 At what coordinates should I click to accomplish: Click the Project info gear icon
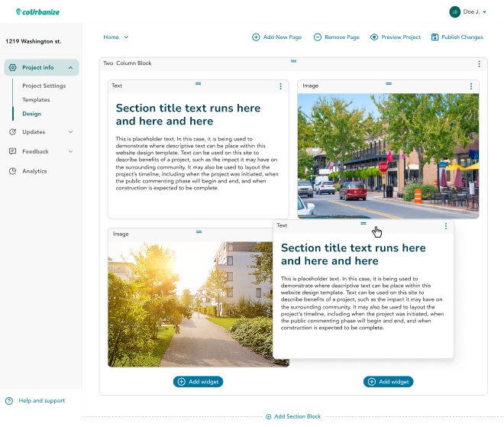(12, 67)
